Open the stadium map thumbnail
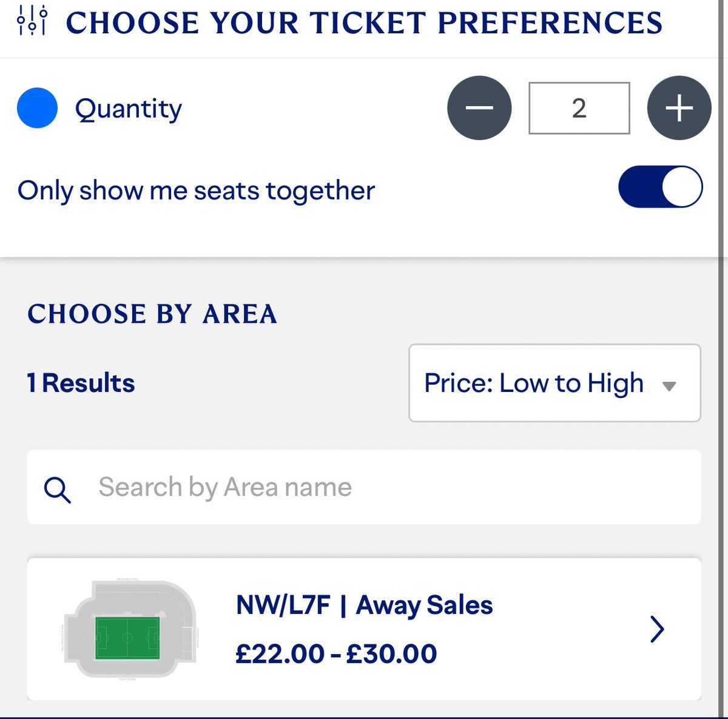Viewport: 728px width, 719px height. point(129,629)
